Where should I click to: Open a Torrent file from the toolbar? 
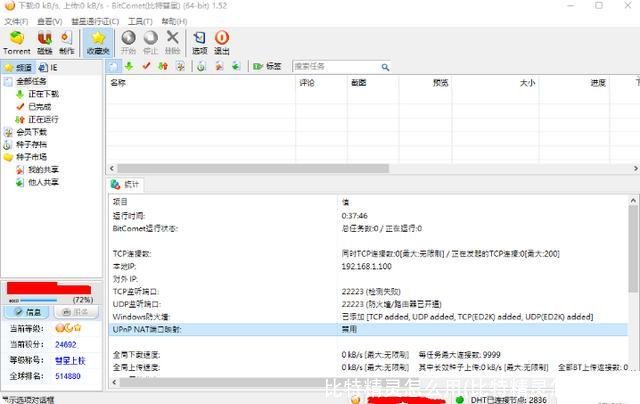pos(17,42)
